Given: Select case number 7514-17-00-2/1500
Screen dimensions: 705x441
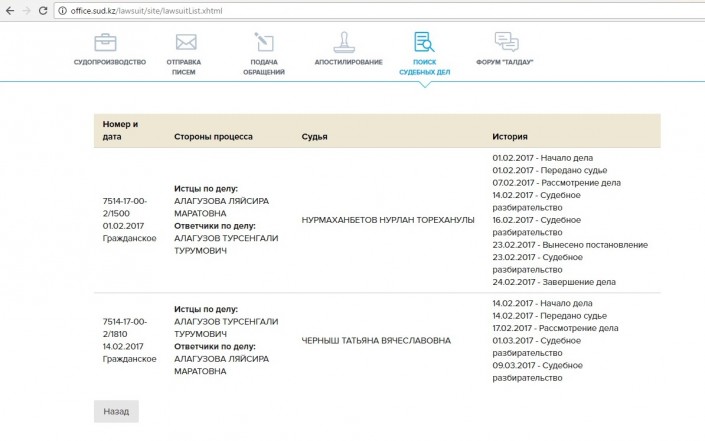Looking at the screenshot, I should click(x=125, y=207).
